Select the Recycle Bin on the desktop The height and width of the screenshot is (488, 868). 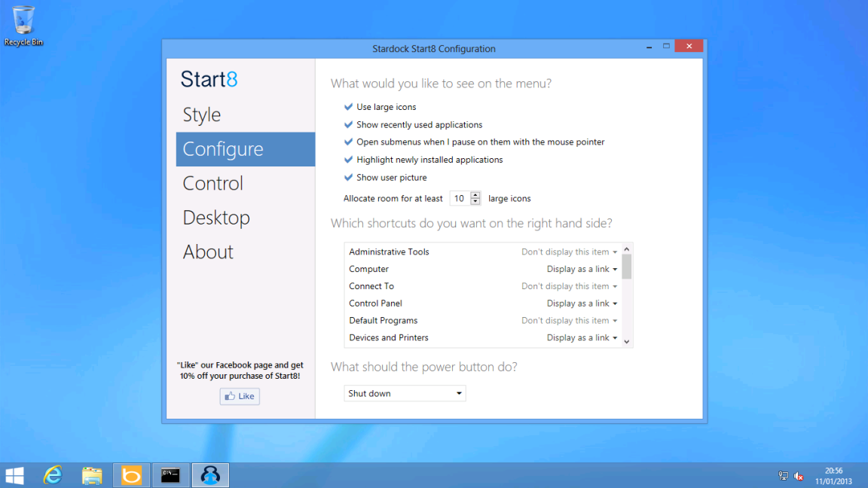(x=23, y=21)
